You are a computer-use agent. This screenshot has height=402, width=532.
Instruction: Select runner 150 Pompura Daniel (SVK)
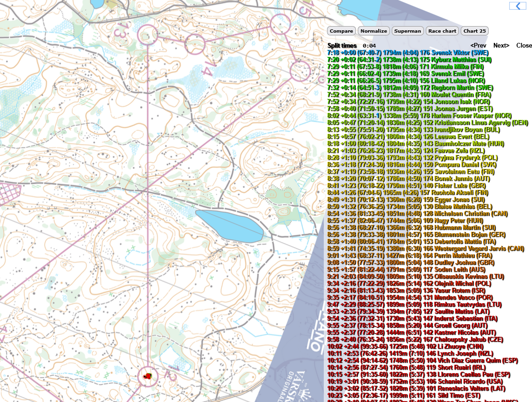click(411, 165)
